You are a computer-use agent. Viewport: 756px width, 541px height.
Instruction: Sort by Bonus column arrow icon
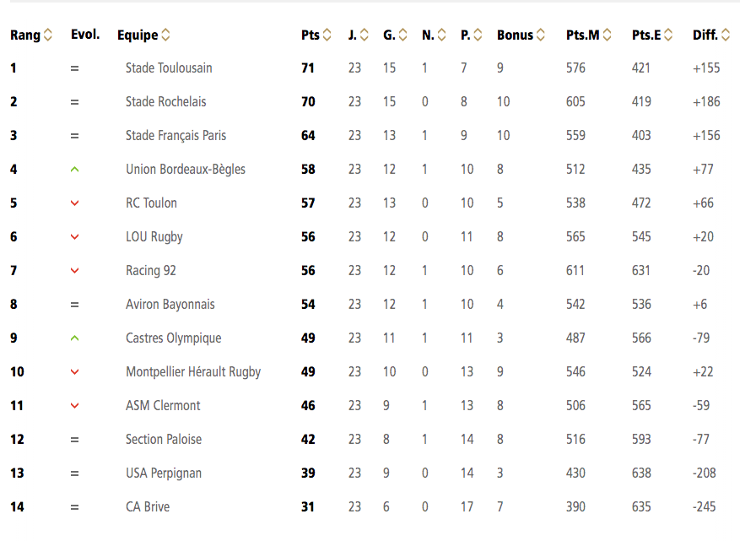point(541,35)
